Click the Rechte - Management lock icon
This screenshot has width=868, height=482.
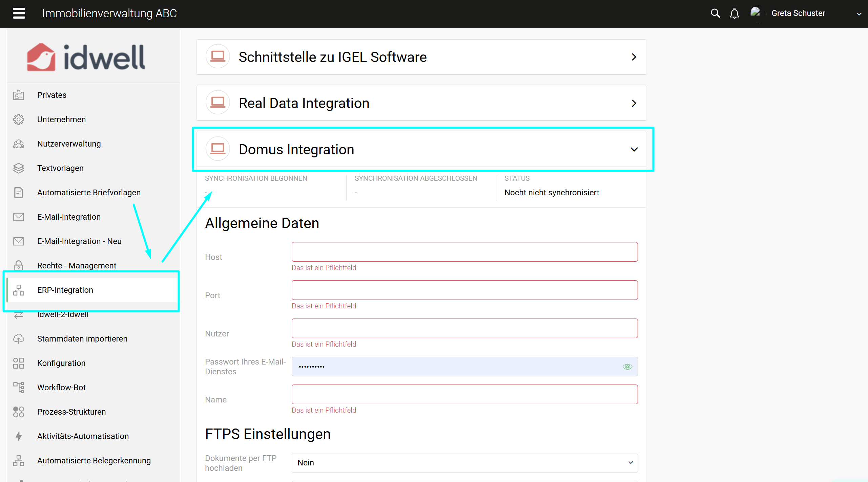19,265
